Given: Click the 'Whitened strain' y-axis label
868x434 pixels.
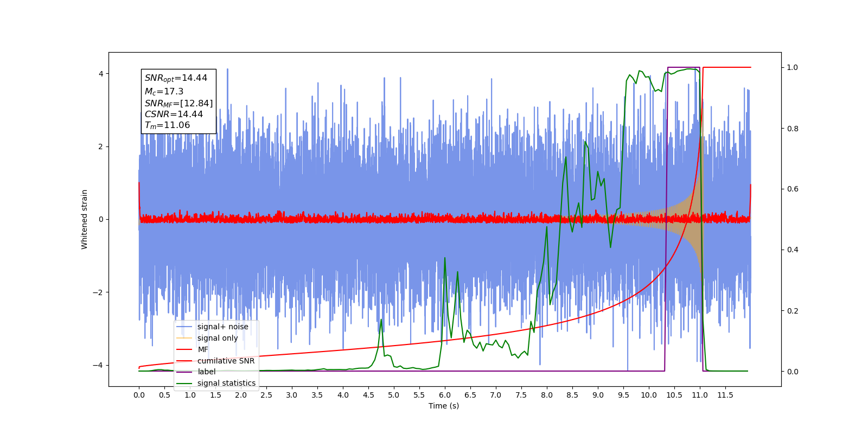Looking at the screenshot, I should (84, 219).
